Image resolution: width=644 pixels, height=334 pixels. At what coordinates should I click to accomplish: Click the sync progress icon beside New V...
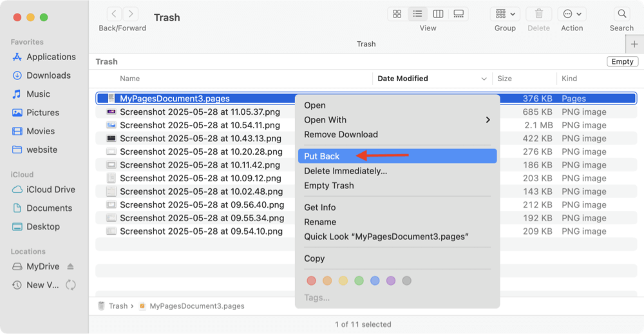pos(71,284)
